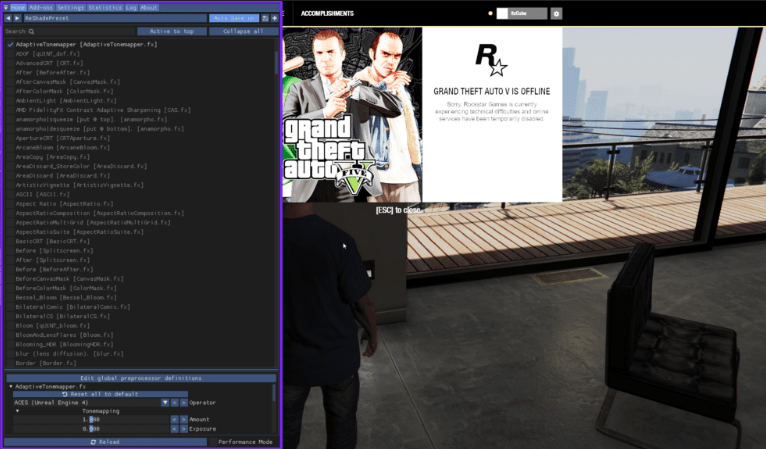Uncheck the AdaptiveTonemapper effect
The image size is (766, 449).
(x=9, y=45)
